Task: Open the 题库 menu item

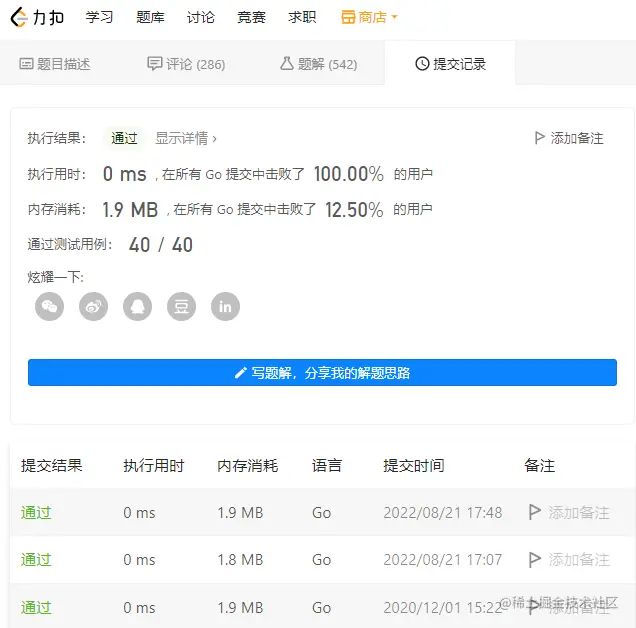Action: click(x=150, y=17)
